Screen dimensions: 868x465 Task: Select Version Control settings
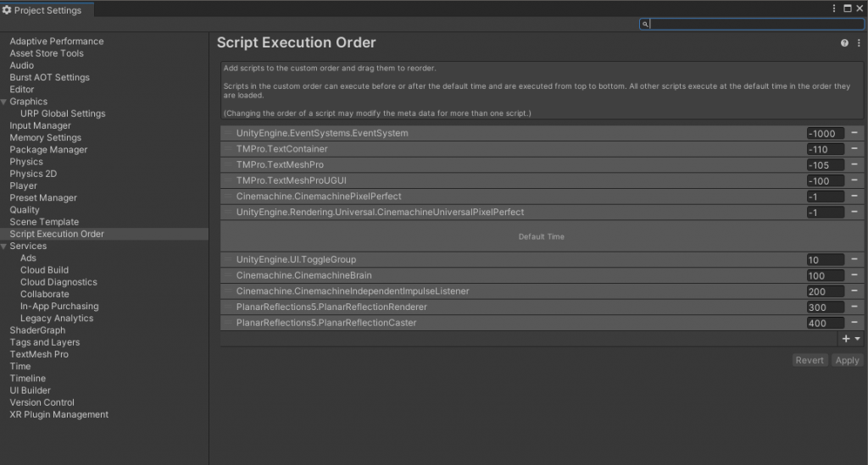42,402
